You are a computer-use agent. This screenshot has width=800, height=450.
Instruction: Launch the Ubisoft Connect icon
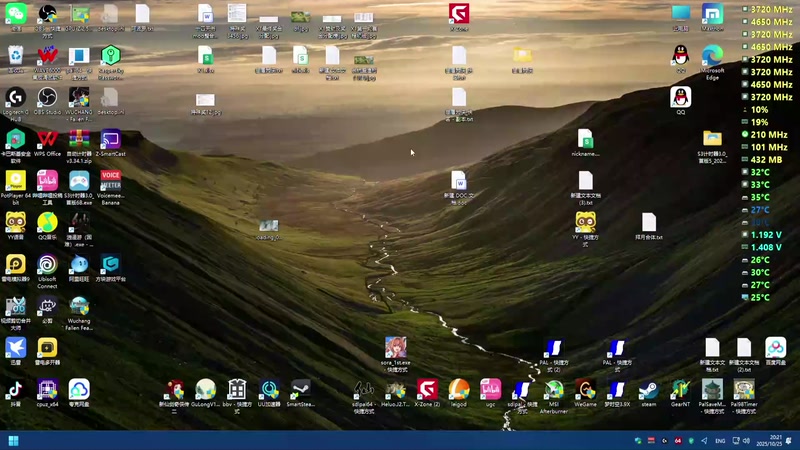point(47,264)
